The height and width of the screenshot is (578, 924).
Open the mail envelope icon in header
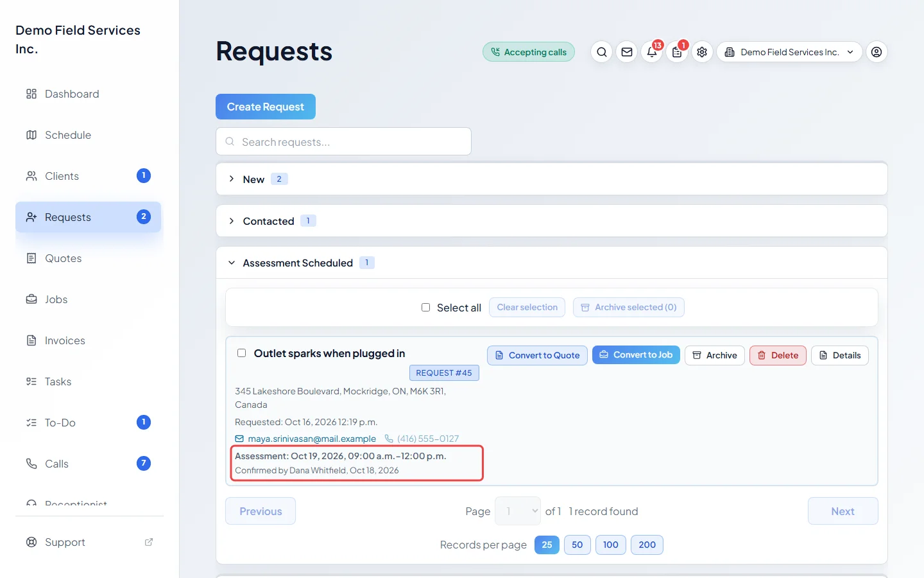pos(627,52)
